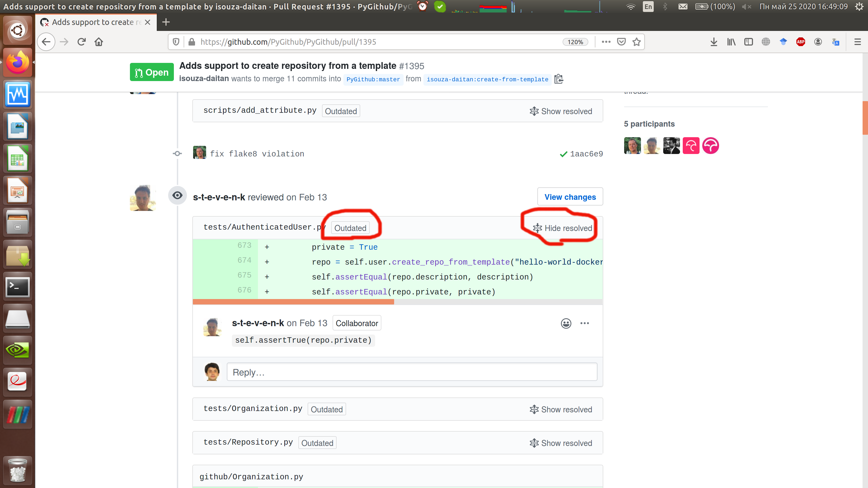Image resolution: width=868 pixels, height=488 pixels.
Task: Open the emoji reaction picker on comment
Action: (566, 323)
